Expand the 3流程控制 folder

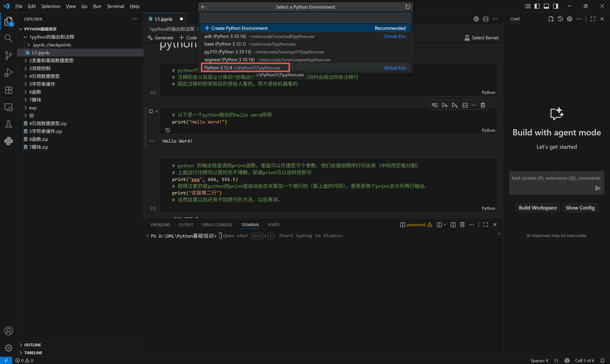pos(40,68)
